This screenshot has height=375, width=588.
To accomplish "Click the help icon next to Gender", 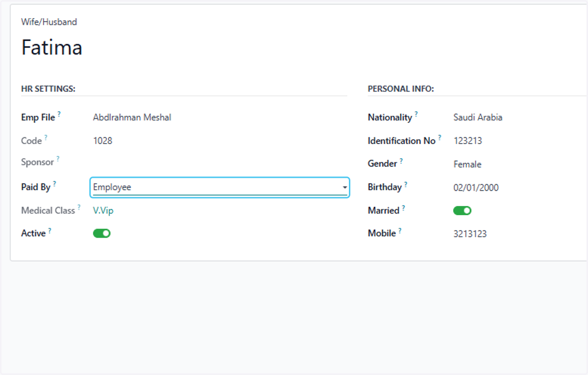I will tap(401, 160).
